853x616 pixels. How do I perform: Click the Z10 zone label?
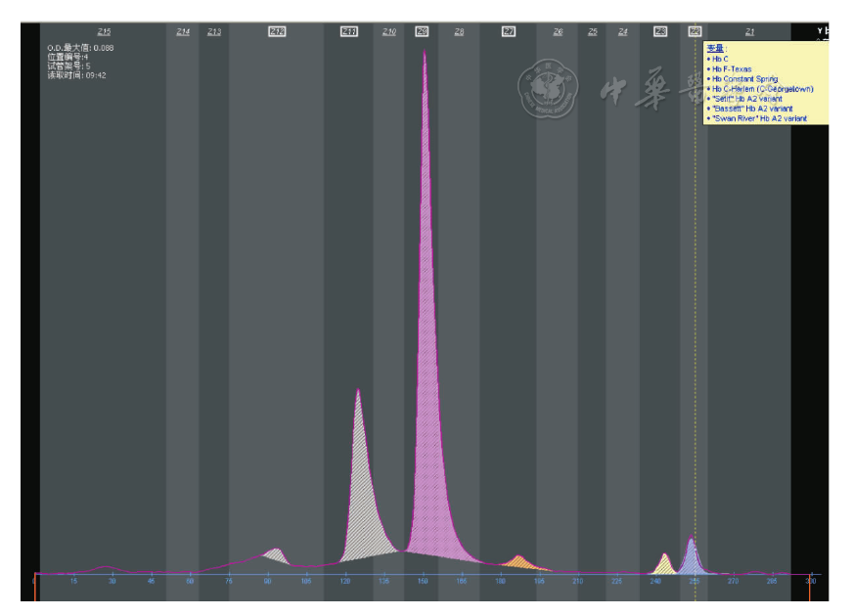(x=389, y=32)
